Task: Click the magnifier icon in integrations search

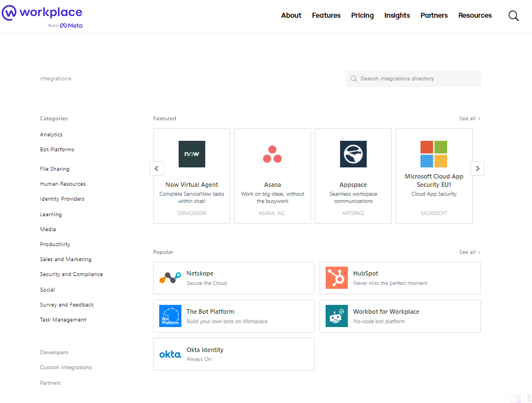Action: [353, 79]
